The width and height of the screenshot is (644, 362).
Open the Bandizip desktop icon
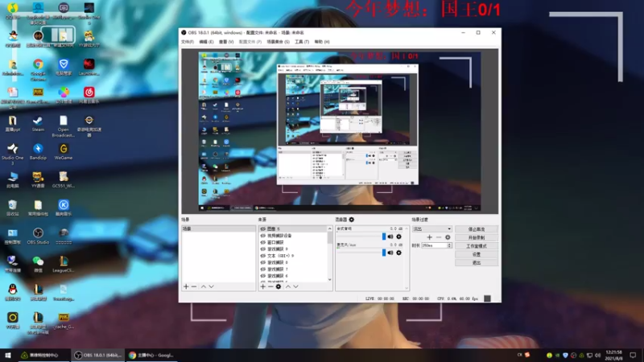[x=38, y=152]
